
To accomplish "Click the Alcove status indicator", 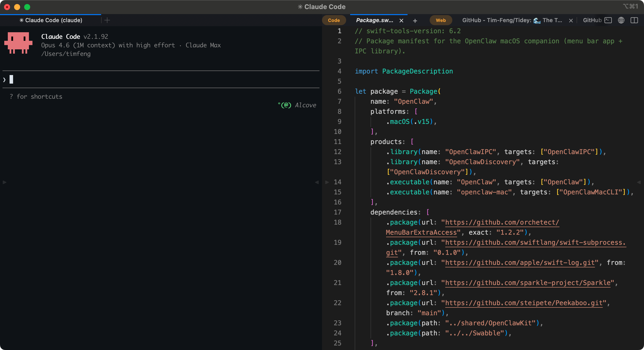I will coord(297,105).
